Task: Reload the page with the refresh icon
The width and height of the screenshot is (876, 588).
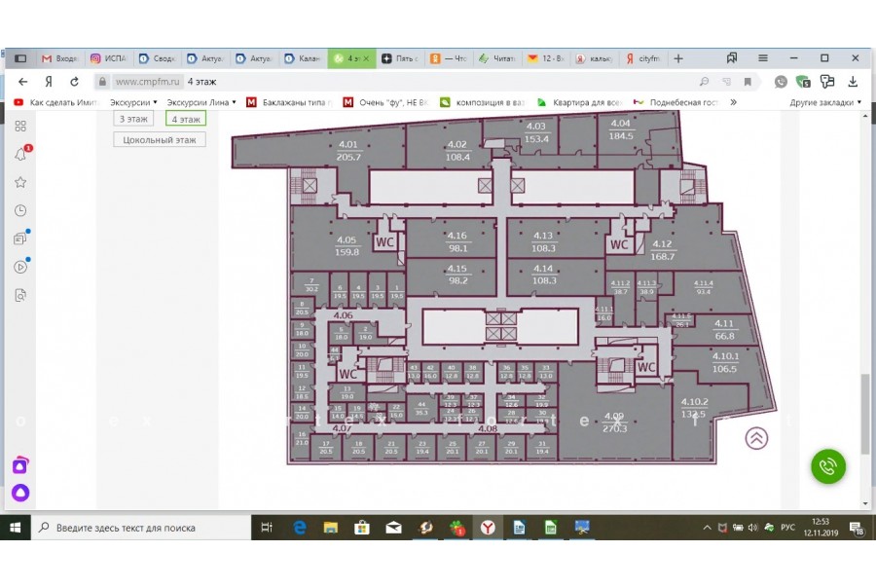Action: coord(74,82)
